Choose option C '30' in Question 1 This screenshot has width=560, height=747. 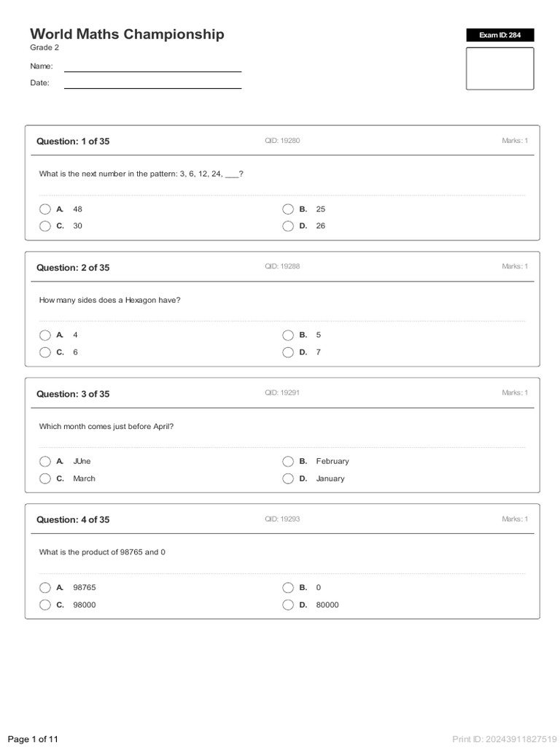[45, 226]
